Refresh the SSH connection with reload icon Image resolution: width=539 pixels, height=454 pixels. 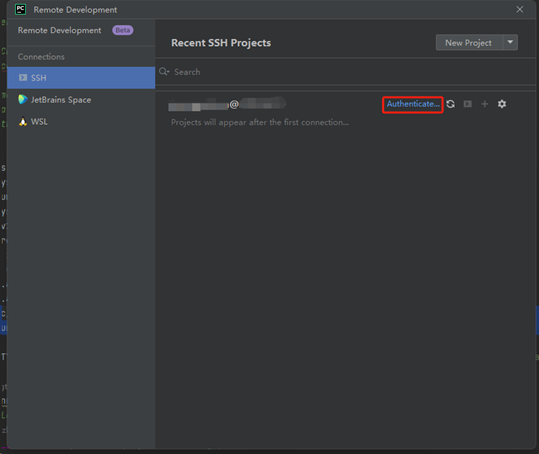pyautogui.click(x=451, y=104)
